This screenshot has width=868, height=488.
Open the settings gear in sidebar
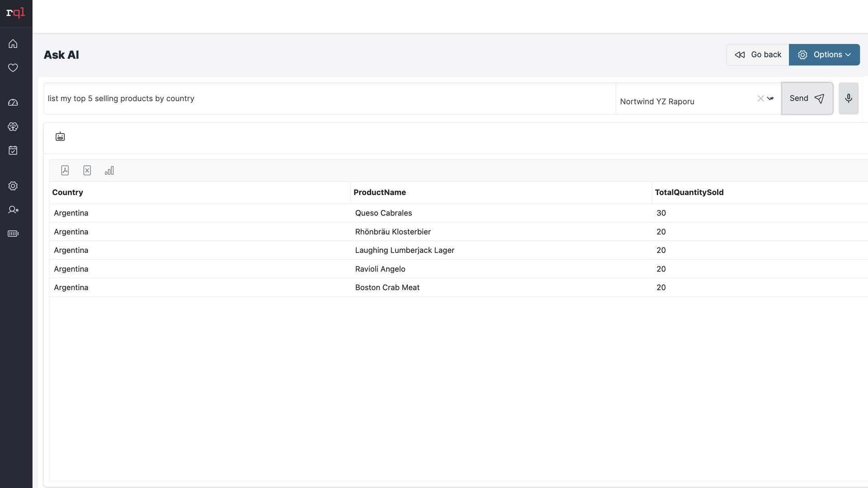coord(13,186)
